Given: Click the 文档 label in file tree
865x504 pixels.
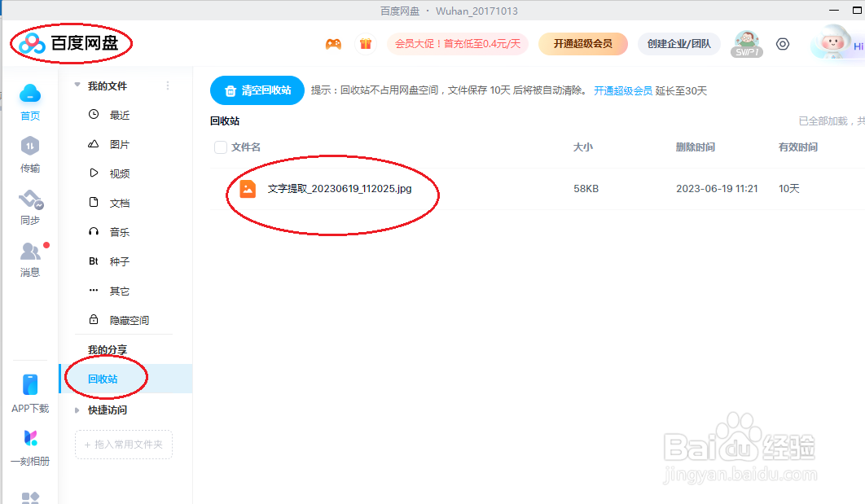Looking at the screenshot, I should click(x=120, y=203).
